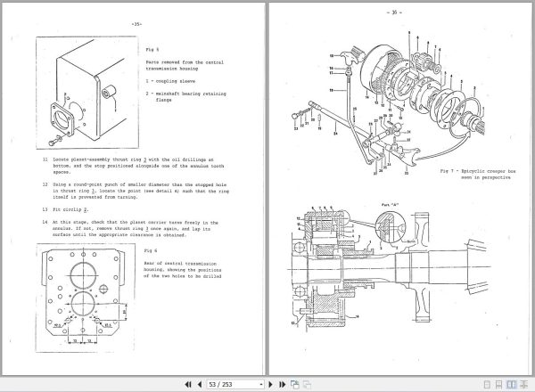Viewport: 535px width, 392px height.
Task: Go to the previous page
Action: pyautogui.click(x=200, y=385)
